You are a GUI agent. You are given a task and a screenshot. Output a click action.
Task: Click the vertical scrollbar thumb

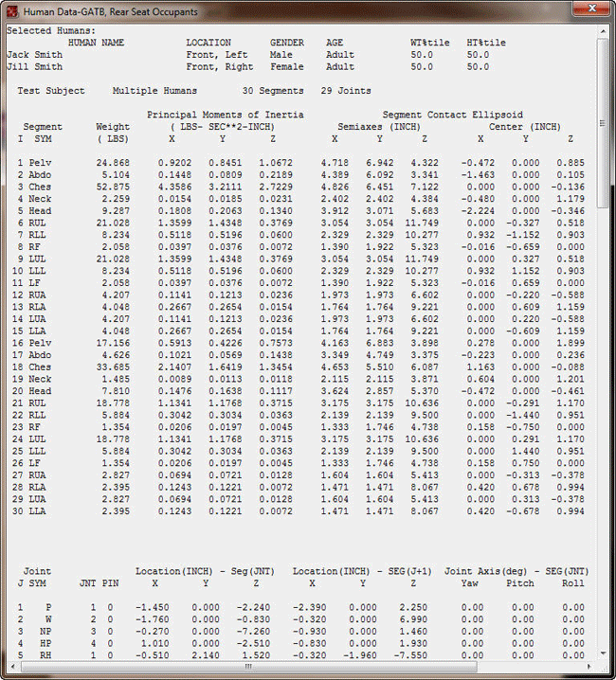click(603, 123)
